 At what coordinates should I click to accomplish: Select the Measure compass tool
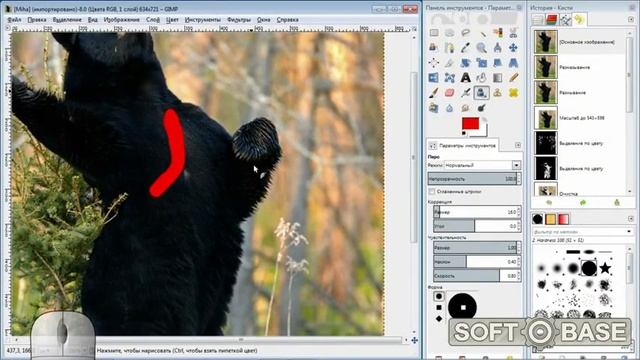498,48
